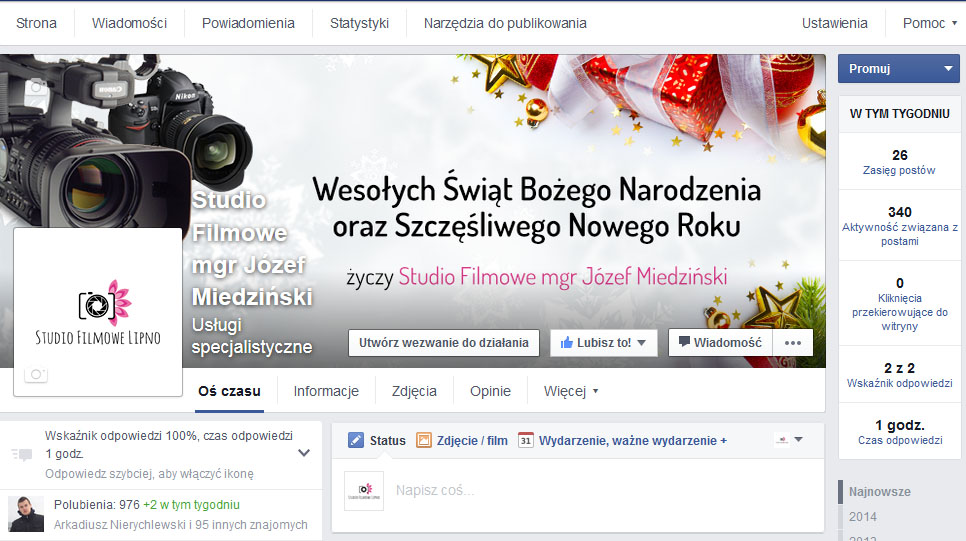Click Polubienia: 976 link

click(97, 505)
